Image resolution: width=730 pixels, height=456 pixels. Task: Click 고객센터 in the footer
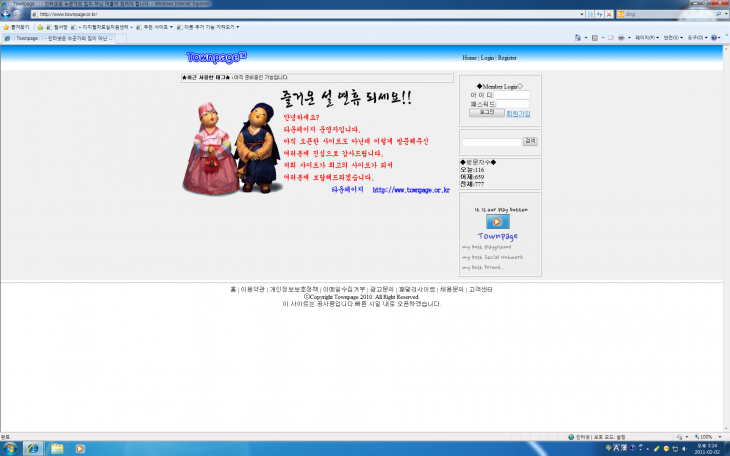click(x=480, y=289)
